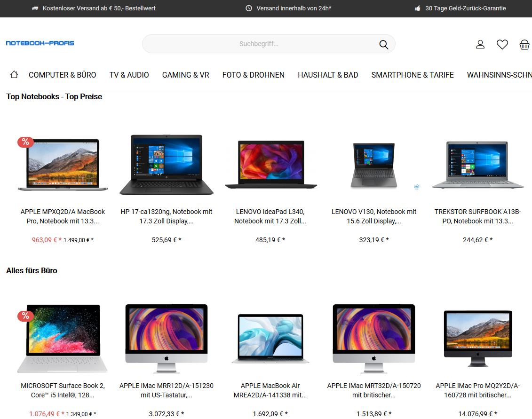This screenshot has width=532, height=419.
Task: Click the 3.072,33 € price
Action: (166, 414)
